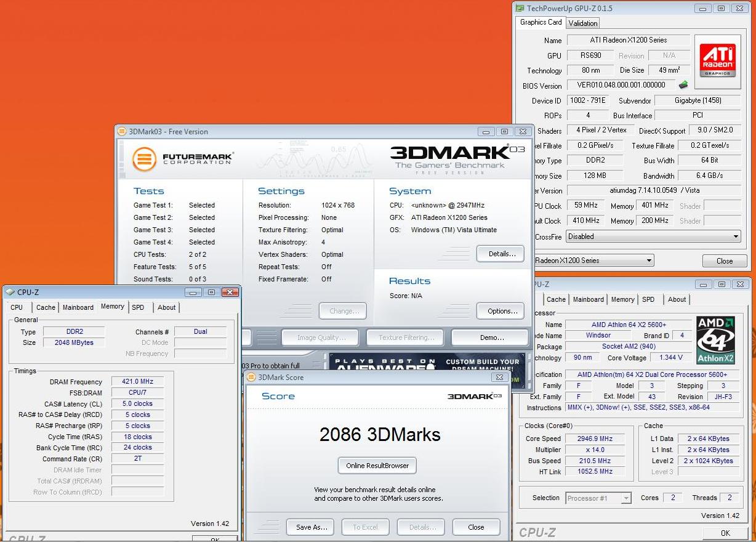Click the Subvendor Gigabyte (1458) field

(698, 100)
